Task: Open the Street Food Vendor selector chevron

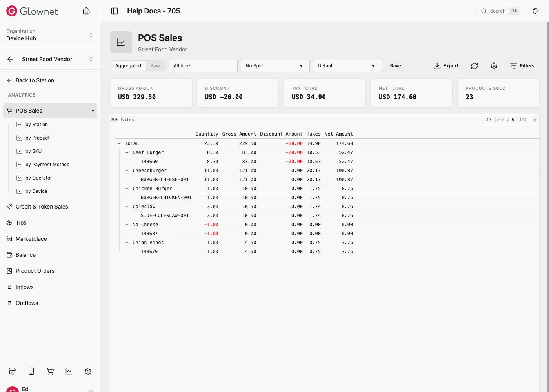Action: (x=91, y=59)
